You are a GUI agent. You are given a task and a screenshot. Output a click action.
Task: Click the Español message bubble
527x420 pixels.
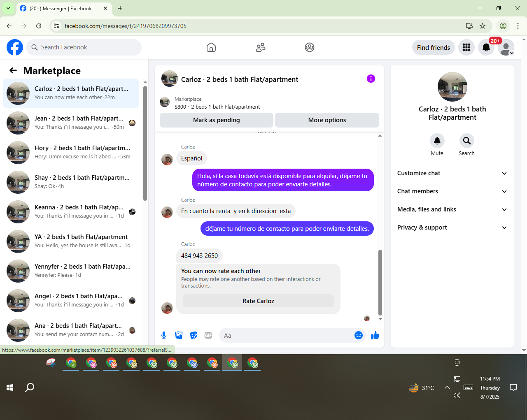click(x=191, y=158)
